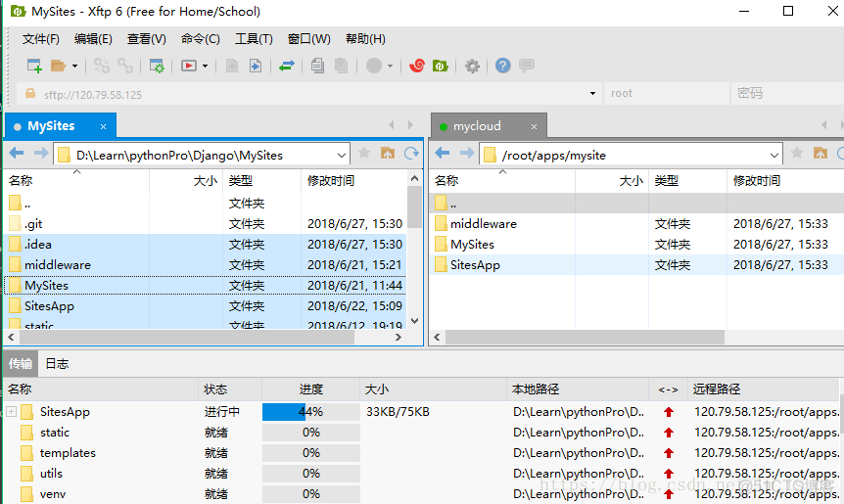Click the grey globe toolbar icon
844x504 pixels.
point(374,66)
